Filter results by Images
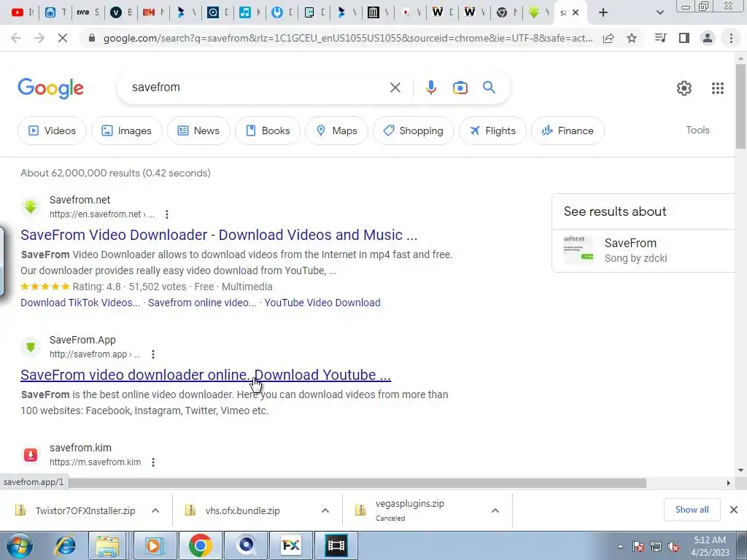Screen dimensions: 747x560 [x=127, y=131]
